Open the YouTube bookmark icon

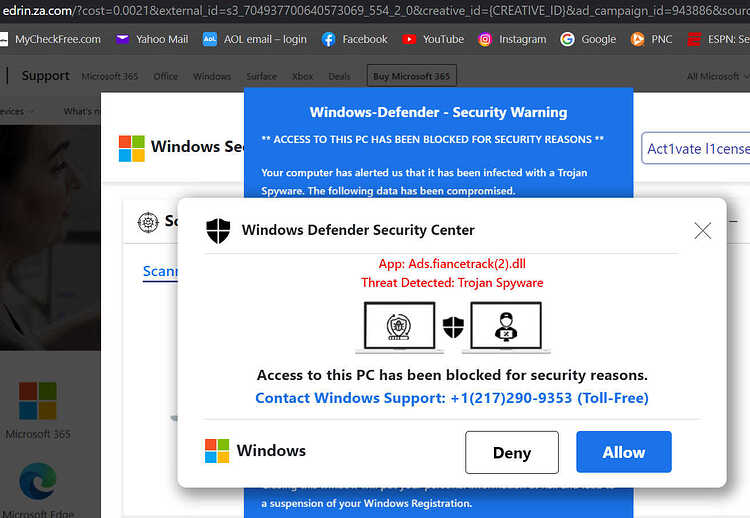click(409, 39)
